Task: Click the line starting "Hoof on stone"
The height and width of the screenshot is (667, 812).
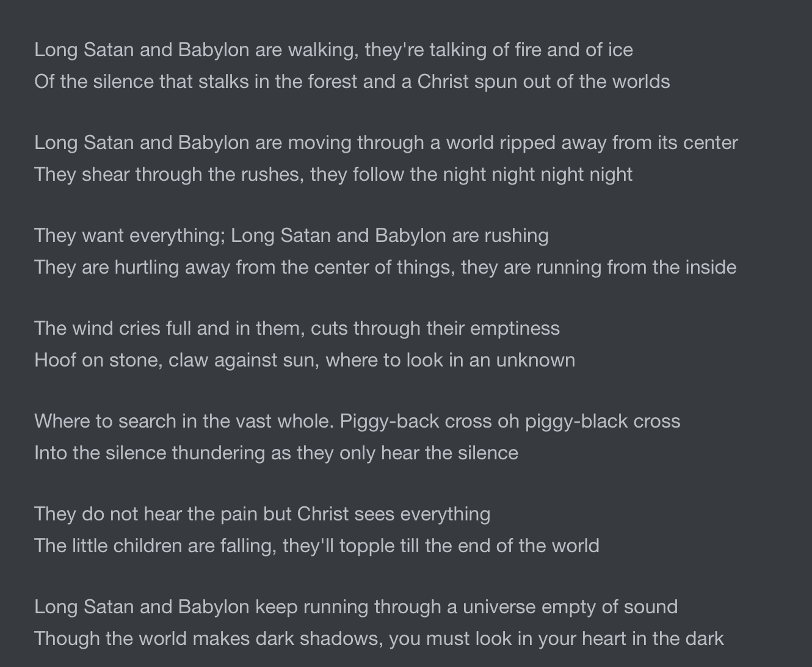Action: click(305, 360)
